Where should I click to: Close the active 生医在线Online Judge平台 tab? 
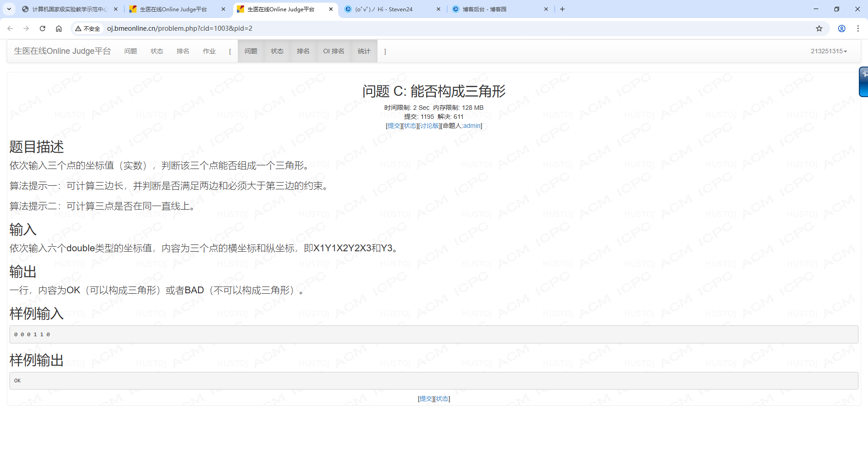(x=331, y=9)
